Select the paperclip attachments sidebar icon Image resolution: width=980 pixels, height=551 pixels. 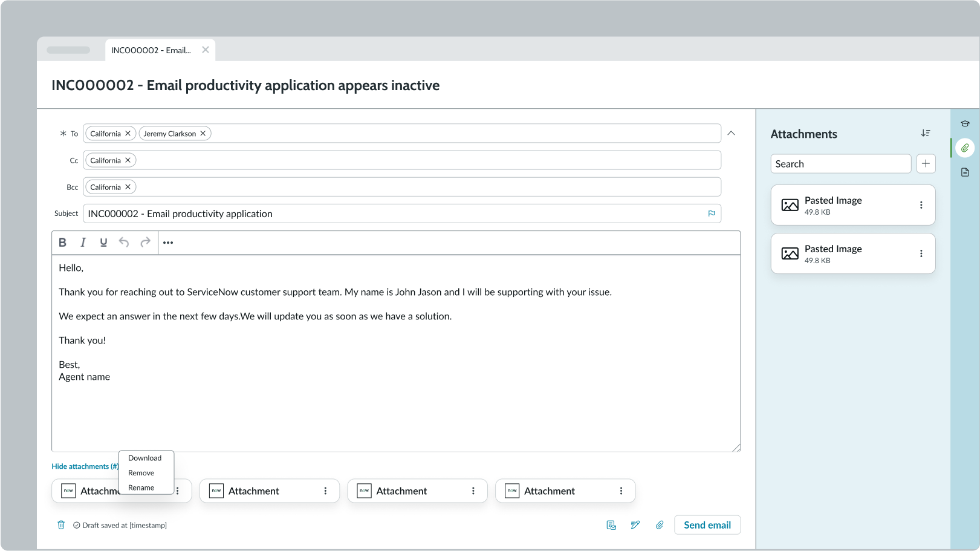[x=965, y=148]
